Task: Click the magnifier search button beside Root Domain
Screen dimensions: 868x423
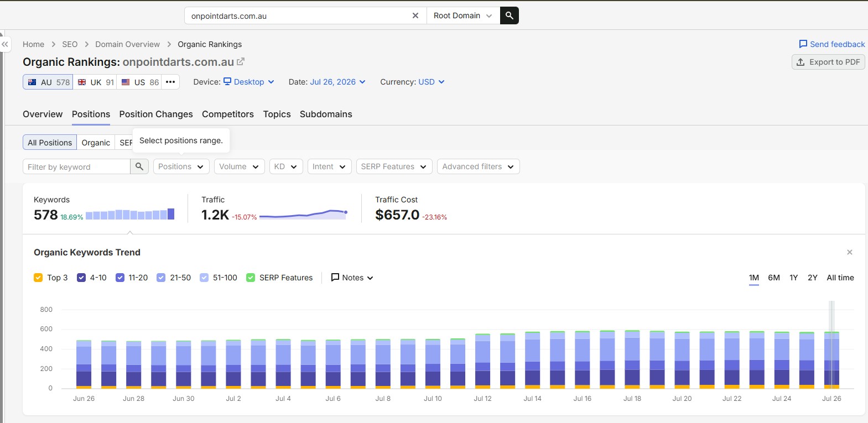Action: [510, 15]
